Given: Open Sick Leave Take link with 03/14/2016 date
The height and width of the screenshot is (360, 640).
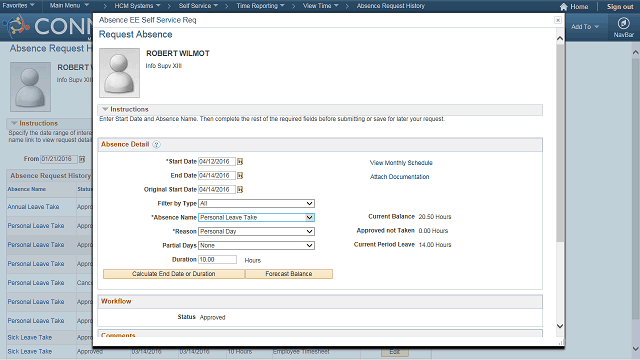Looking at the screenshot, I should click(x=30, y=351).
